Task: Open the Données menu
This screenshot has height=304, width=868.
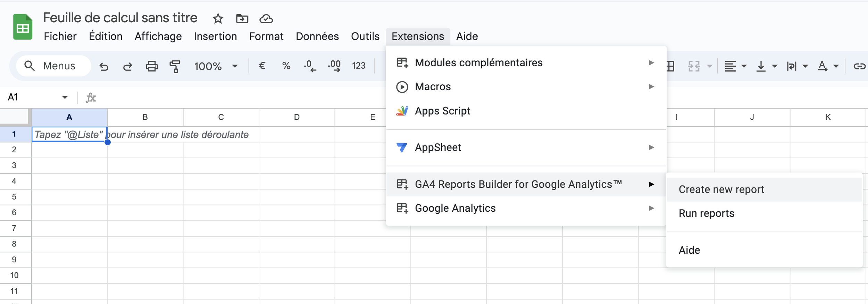Action: pyautogui.click(x=317, y=36)
